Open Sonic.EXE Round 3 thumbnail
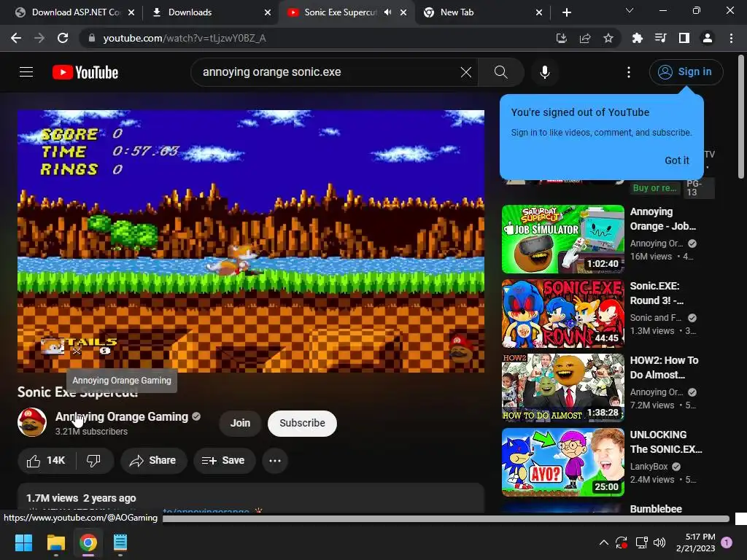The width and height of the screenshot is (747, 560). (x=562, y=314)
